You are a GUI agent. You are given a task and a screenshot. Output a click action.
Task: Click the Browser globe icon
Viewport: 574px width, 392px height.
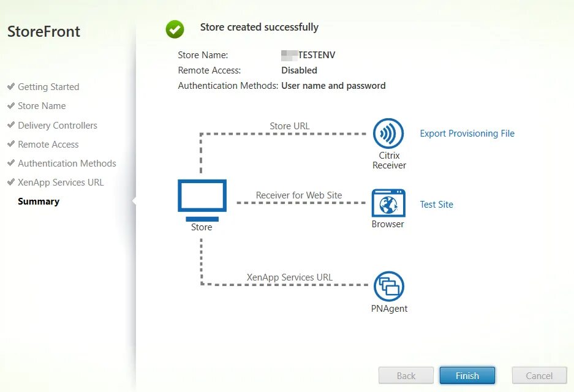click(x=388, y=203)
